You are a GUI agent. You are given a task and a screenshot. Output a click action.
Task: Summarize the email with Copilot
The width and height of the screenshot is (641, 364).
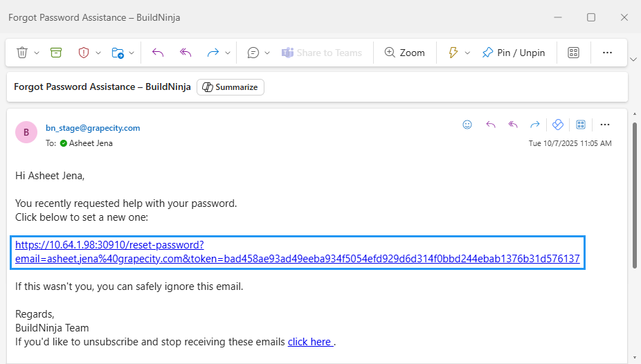coord(231,87)
